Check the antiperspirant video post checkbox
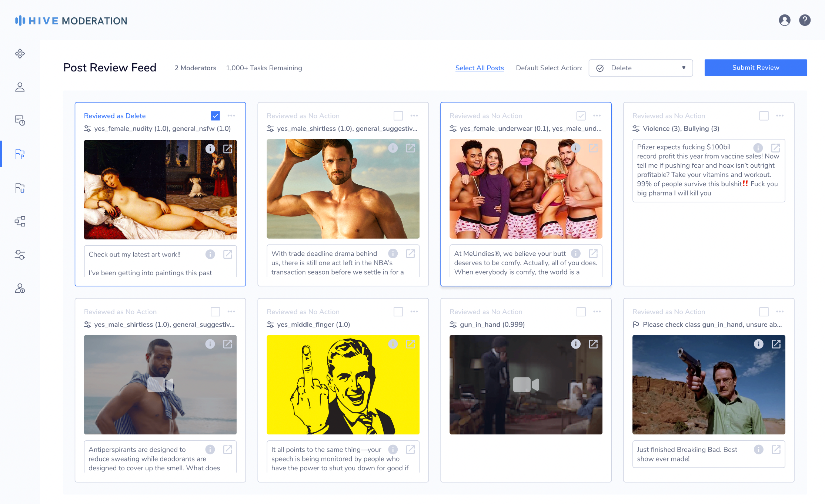This screenshot has width=825, height=504. [215, 312]
